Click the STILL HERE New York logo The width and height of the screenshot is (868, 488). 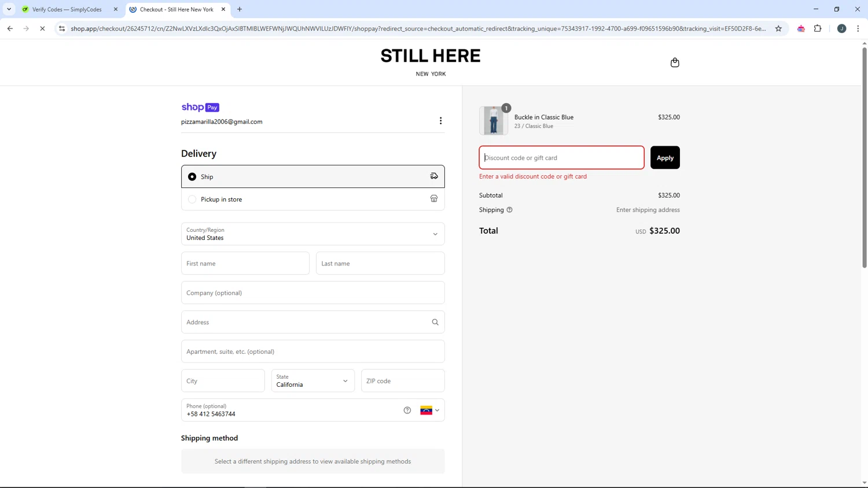click(431, 62)
